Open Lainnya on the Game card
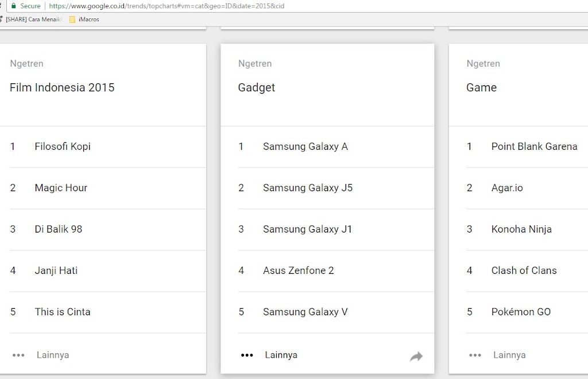 [509, 355]
